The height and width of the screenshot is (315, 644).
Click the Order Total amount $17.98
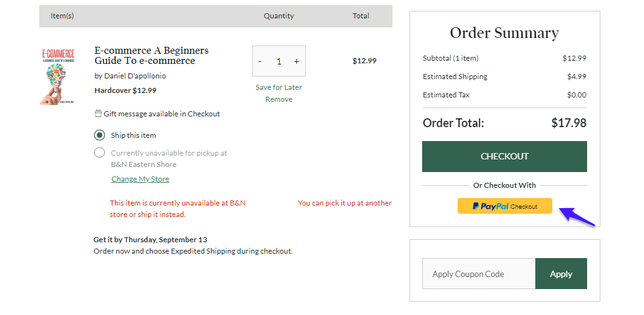[x=569, y=123]
